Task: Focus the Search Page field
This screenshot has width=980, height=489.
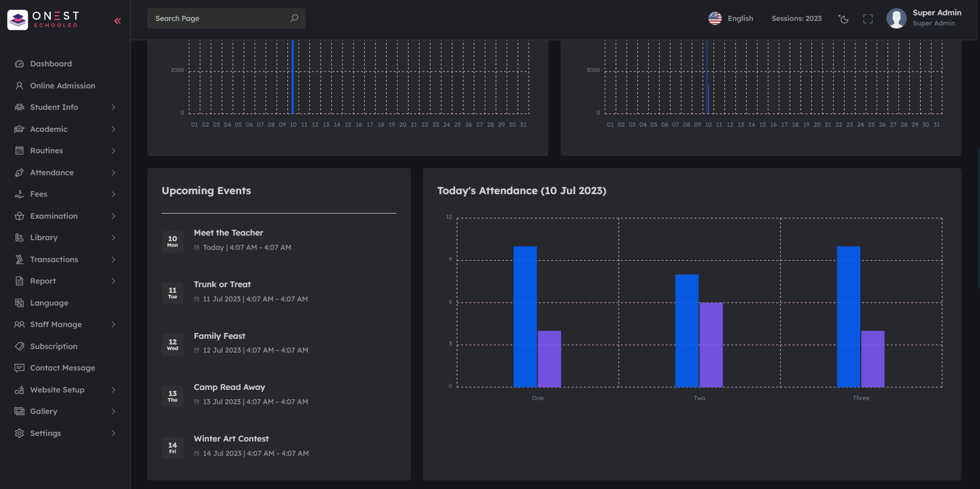Action: [227, 18]
